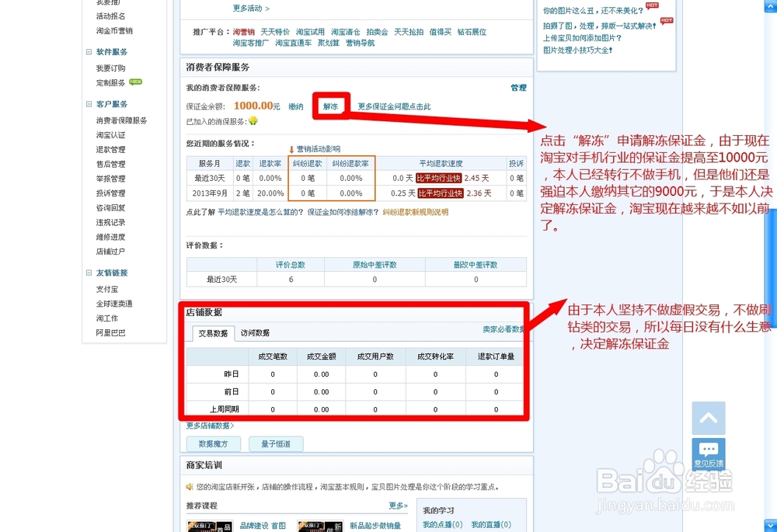777x532 pixels.
Task: Open 淘工作 friendly link
Action: tap(107, 318)
